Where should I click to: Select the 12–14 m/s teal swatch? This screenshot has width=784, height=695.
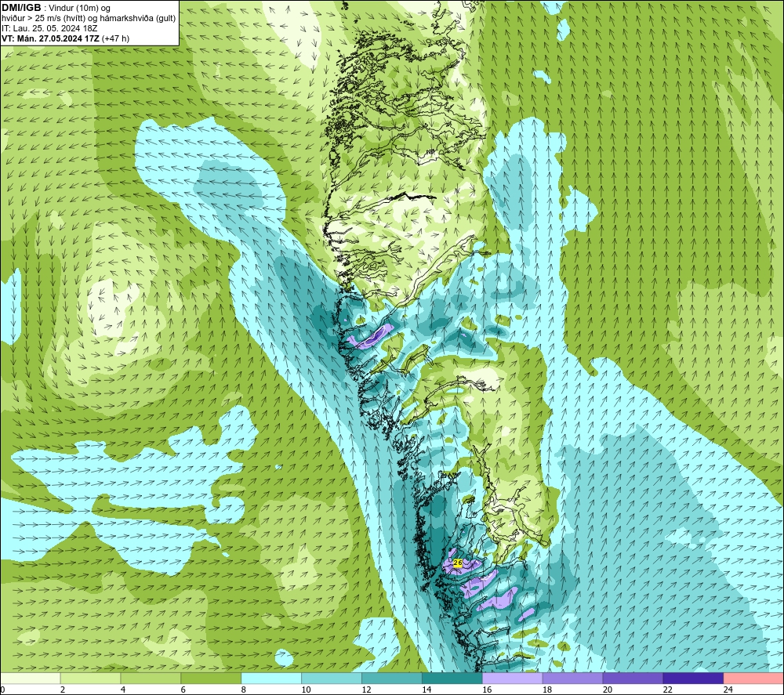(x=391, y=678)
